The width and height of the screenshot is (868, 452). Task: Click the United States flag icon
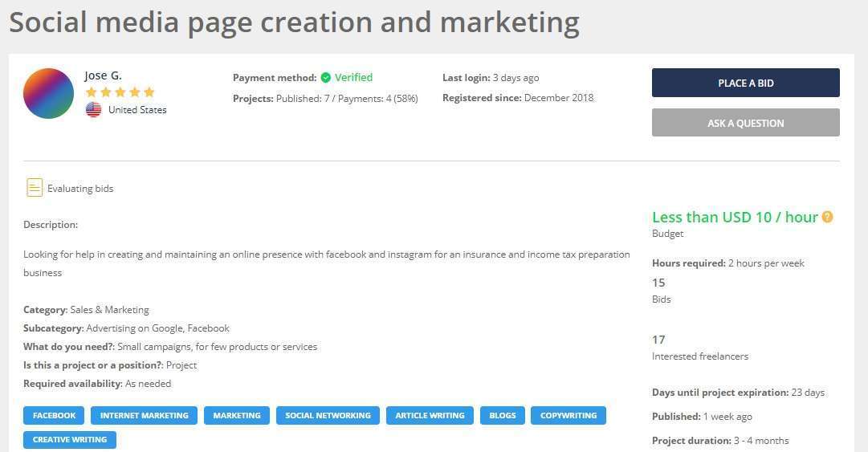94,110
